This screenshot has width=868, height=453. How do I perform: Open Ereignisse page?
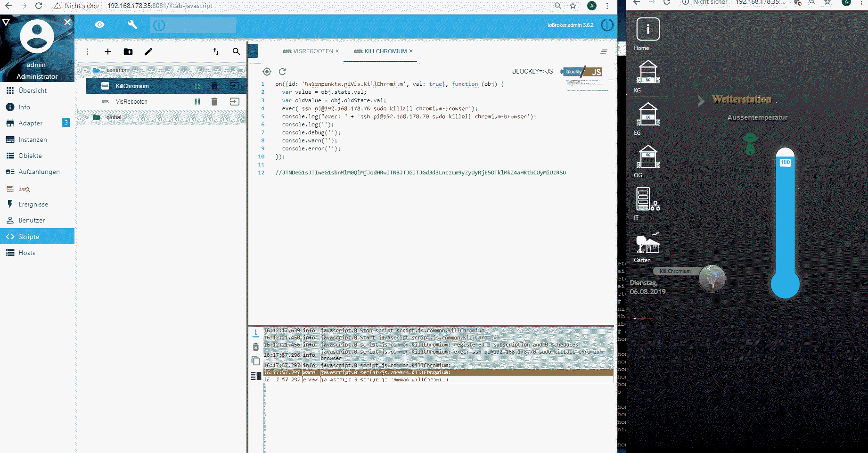click(37, 204)
